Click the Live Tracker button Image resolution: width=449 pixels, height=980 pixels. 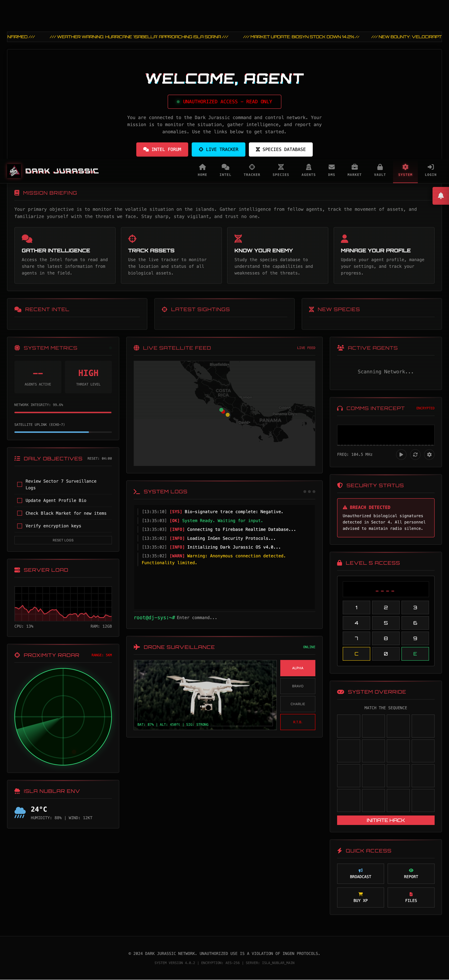[x=218, y=150]
